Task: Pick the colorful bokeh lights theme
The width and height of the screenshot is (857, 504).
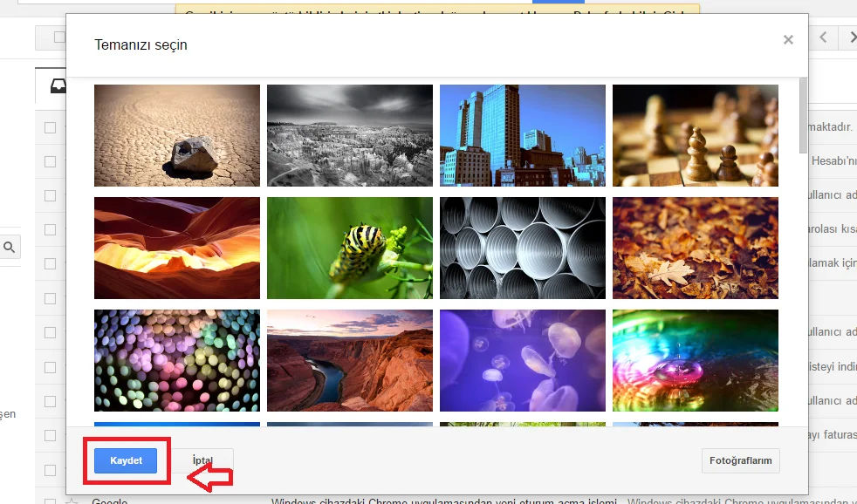Action: pos(177,360)
